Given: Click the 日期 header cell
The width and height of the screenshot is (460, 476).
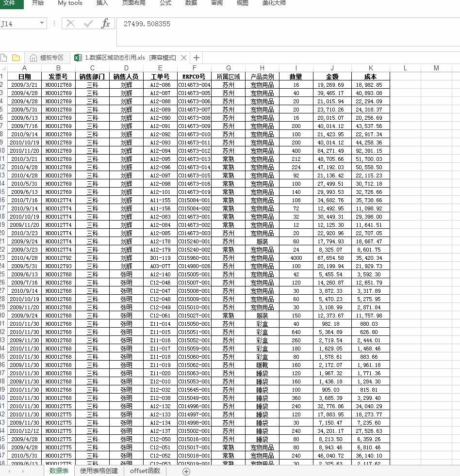Looking at the screenshot, I should (x=24, y=77).
